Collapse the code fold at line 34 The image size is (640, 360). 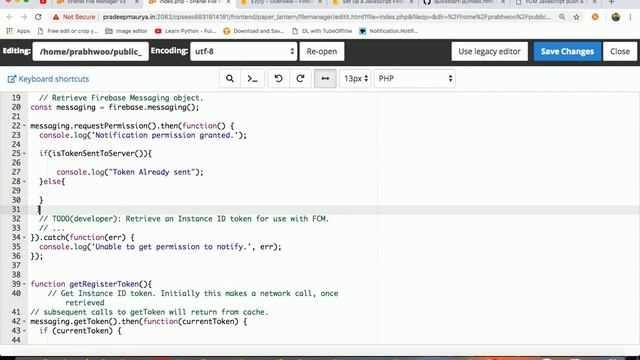[x=24, y=237]
